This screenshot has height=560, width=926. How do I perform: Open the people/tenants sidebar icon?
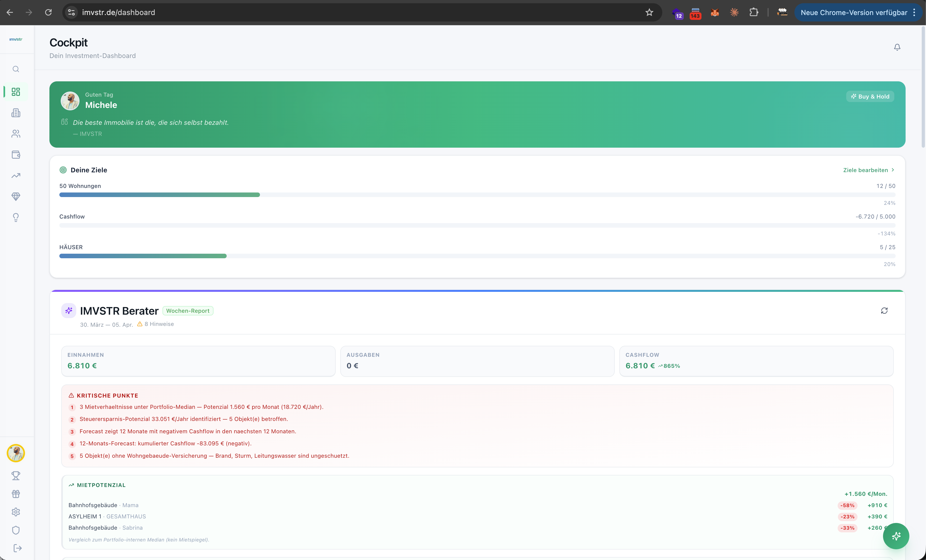16,134
